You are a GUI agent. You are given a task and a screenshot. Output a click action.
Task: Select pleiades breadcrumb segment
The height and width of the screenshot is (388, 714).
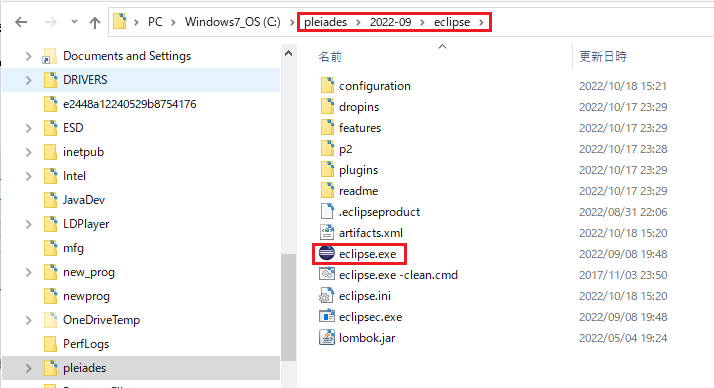point(326,22)
